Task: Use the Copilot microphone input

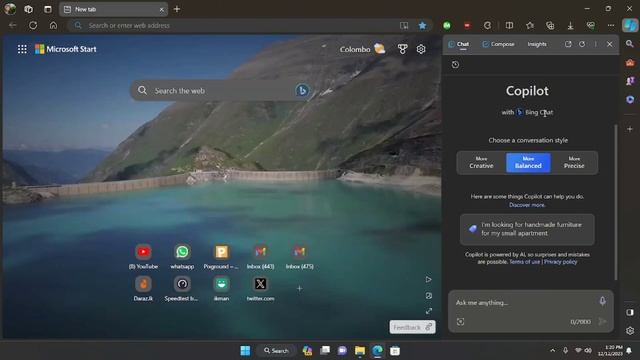Action: 602,301
